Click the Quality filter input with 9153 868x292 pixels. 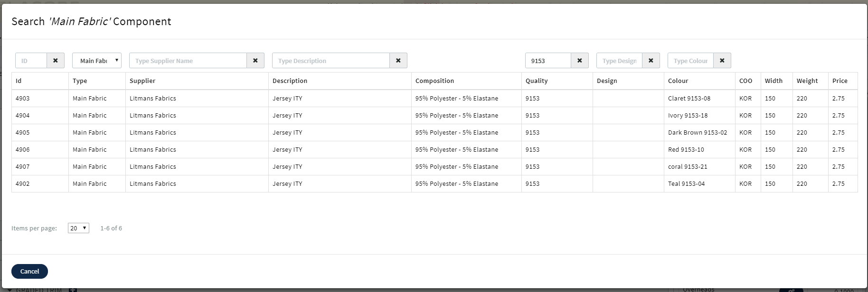point(548,61)
